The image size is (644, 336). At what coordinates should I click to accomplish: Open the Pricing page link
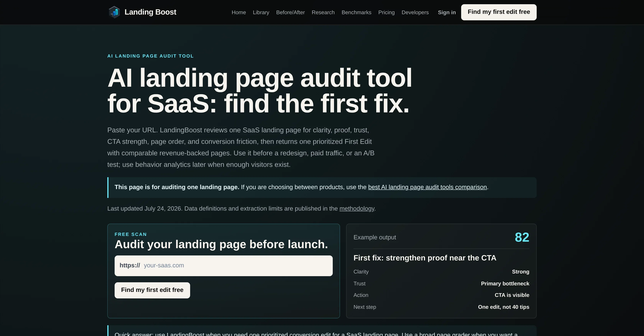pos(387,12)
